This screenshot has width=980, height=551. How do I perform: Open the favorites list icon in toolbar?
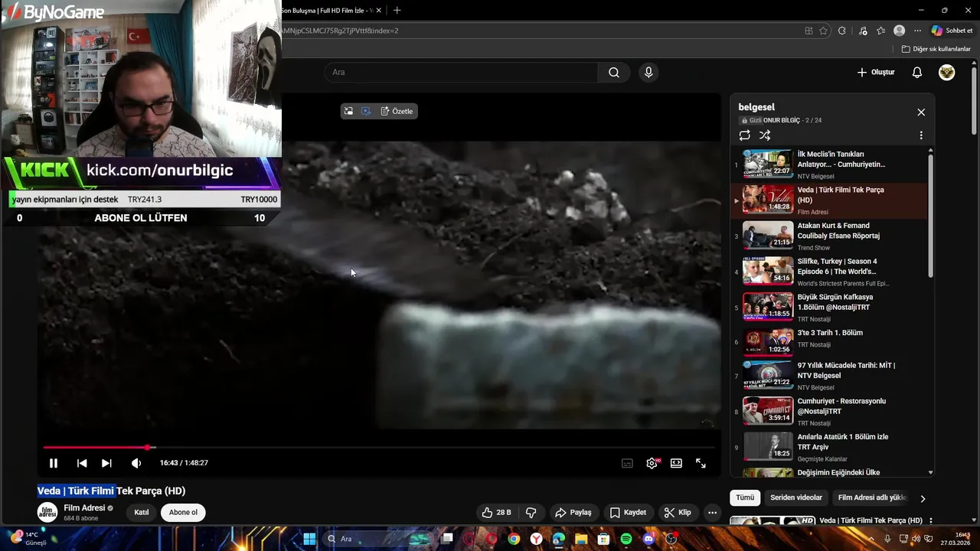pos(881,31)
